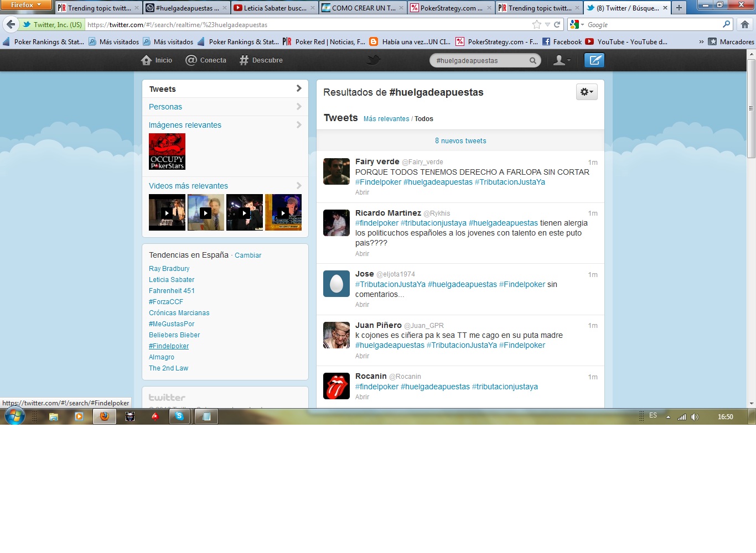Close the (8) Twitter / Búsqueda tab
The image size is (756, 553).
click(665, 8)
